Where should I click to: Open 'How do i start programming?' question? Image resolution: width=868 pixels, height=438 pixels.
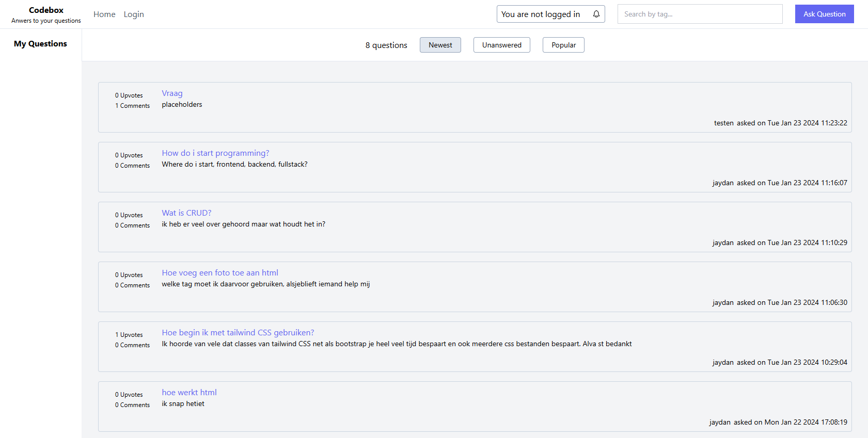pyautogui.click(x=215, y=153)
